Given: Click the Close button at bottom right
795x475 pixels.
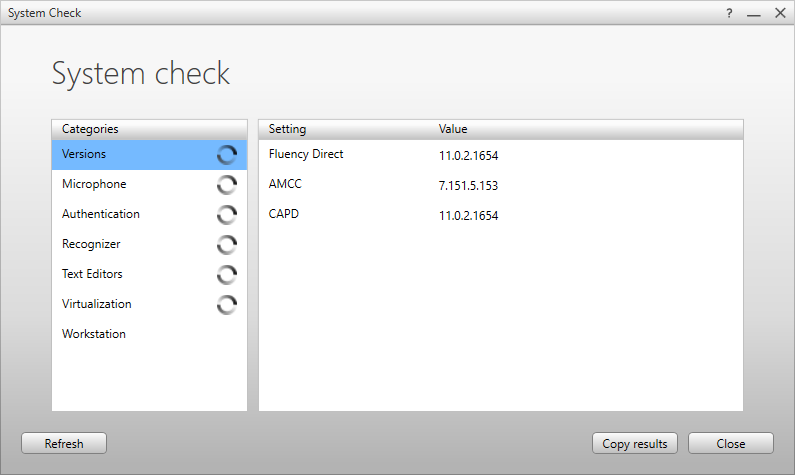Looking at the screenshot, I should (x=730, y=443).
